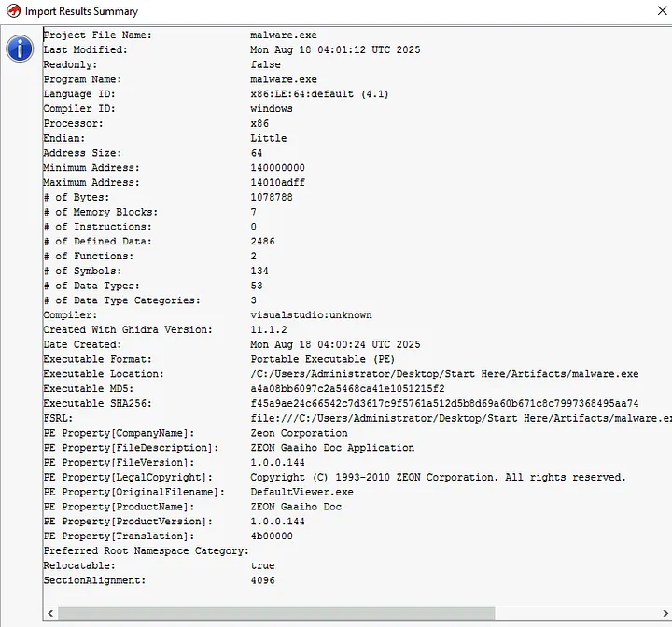Click the Executable SHA256 hash value
672x627 pixels.
coord(444,403)
